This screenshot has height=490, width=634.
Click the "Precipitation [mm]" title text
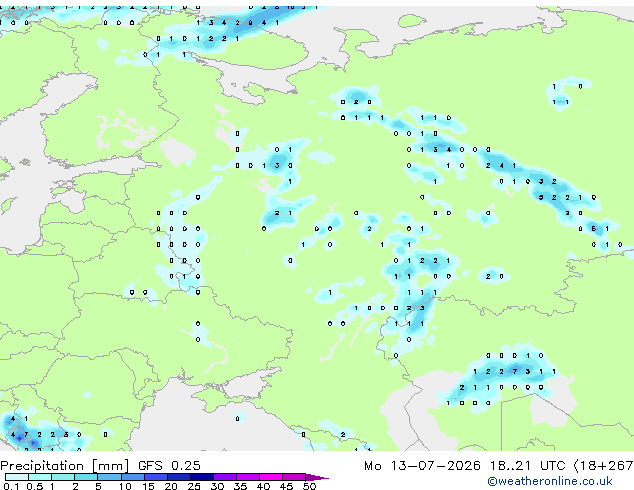point(65,466)
